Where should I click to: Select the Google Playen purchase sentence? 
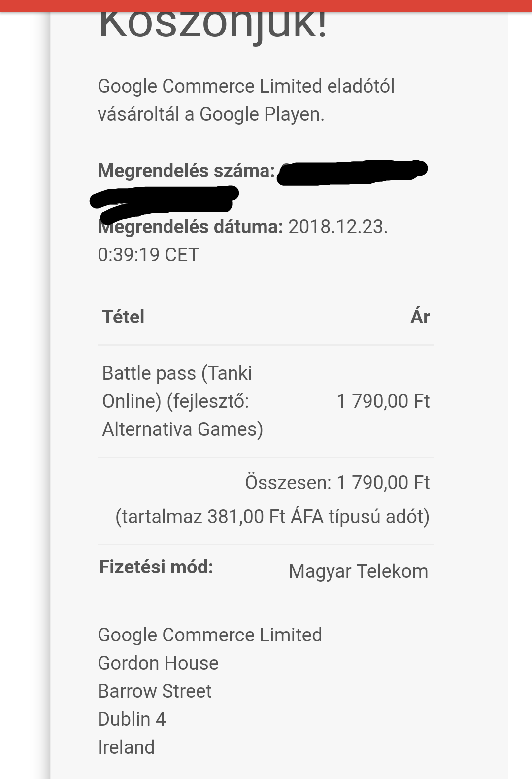click(246, 100)
